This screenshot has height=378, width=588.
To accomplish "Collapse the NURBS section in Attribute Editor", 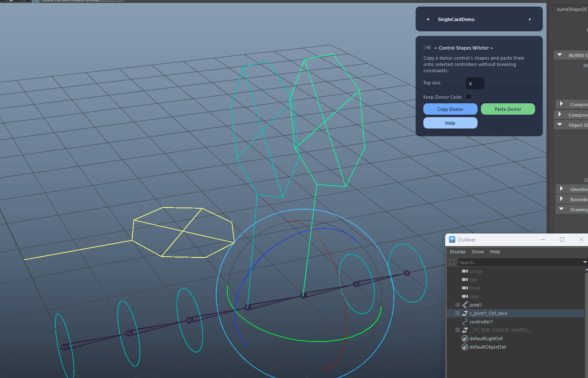I will pyautogui.click(x=560, y=55).
